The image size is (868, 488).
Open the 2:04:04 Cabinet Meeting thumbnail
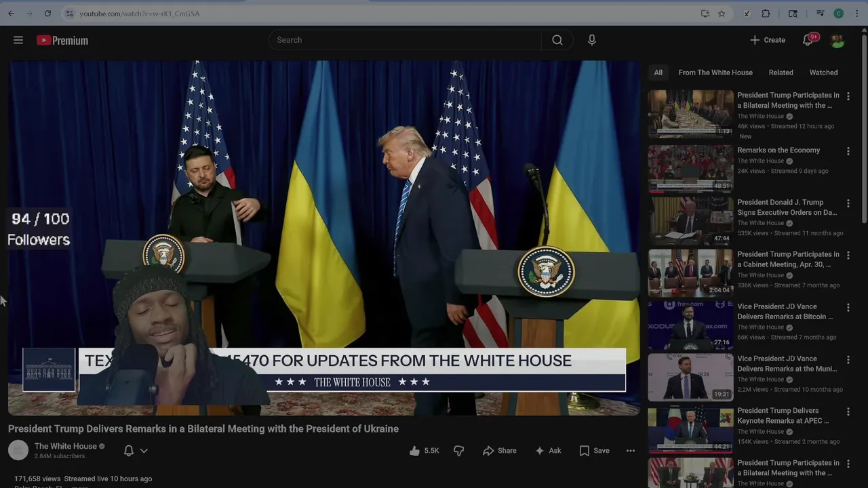(x=690, y=273)
